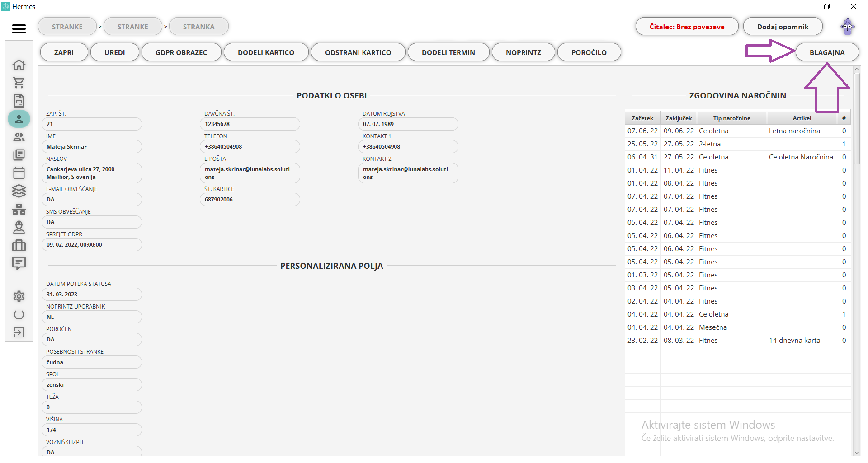Select row with Celoletna Naročnina article
Screen dimensions: 868x463
pos(738,157)
